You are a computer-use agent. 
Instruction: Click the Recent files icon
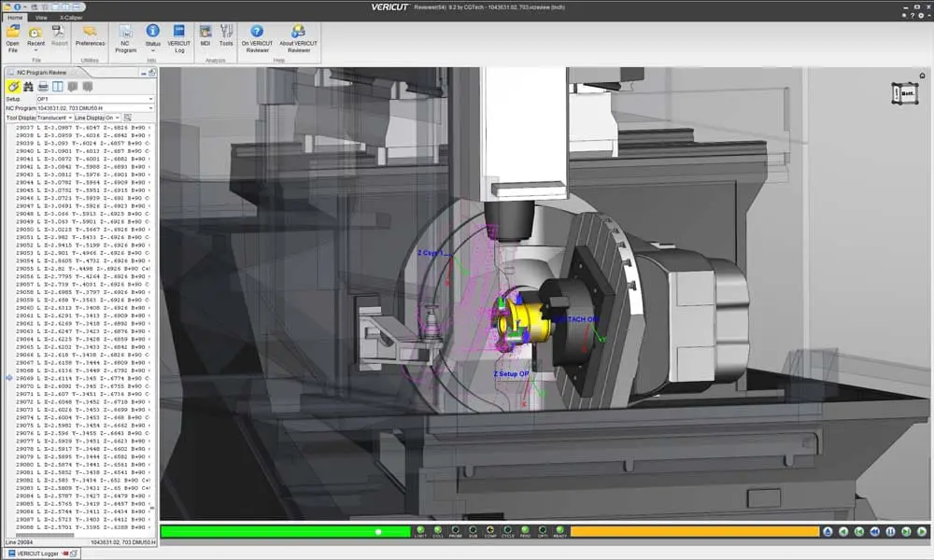click(35, 35)
